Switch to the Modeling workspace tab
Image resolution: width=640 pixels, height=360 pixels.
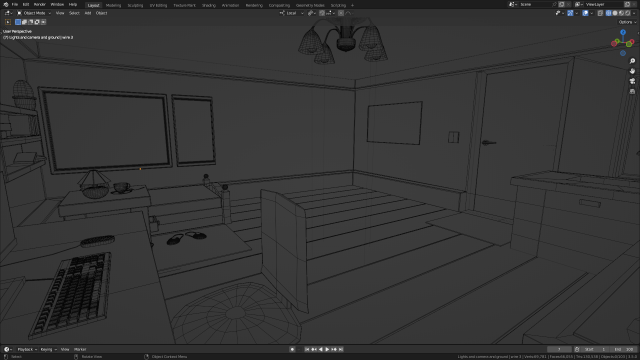(x=113, y=5)
